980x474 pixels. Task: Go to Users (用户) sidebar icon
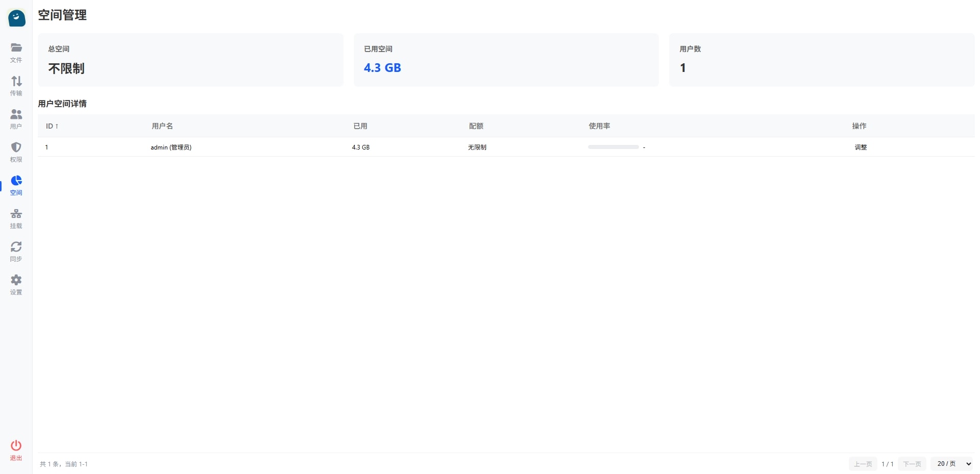[16, 114]
